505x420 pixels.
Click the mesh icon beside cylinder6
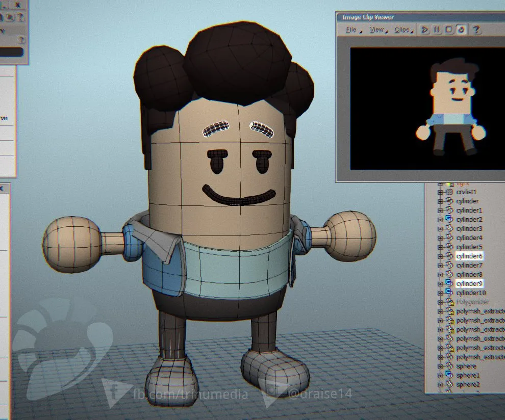pos(449,256)
